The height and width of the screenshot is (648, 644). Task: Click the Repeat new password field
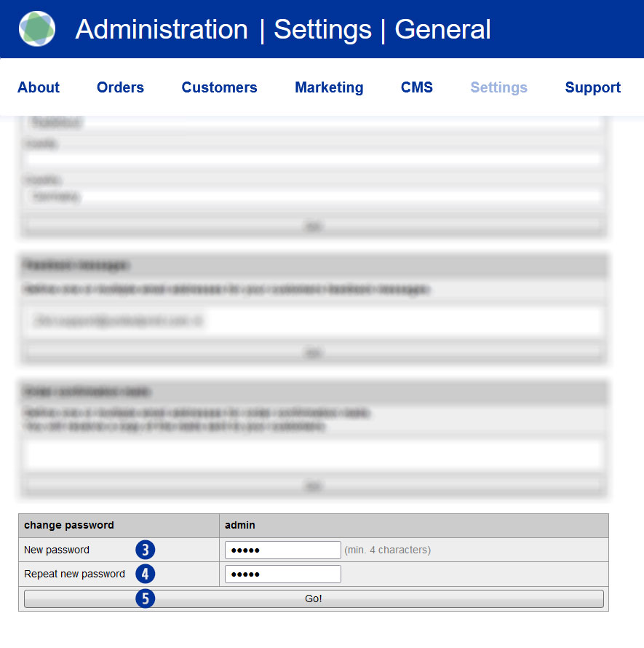click(x=282, y=574)
